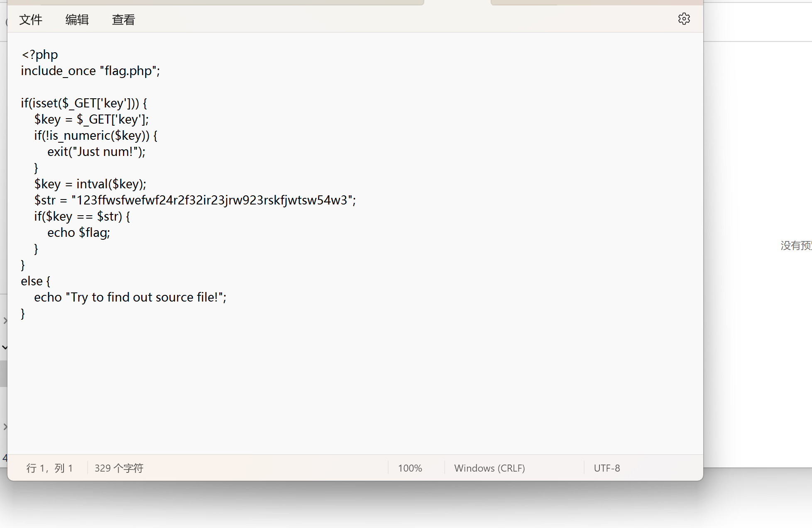Open the 查看 menu
The image size is (812, 528).
[x=123, y=19]
